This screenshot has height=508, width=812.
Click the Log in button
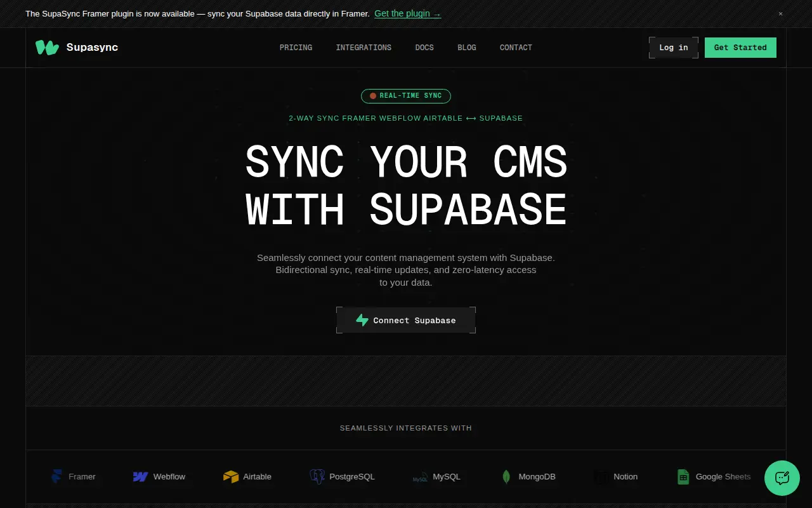tap(674, 48)
